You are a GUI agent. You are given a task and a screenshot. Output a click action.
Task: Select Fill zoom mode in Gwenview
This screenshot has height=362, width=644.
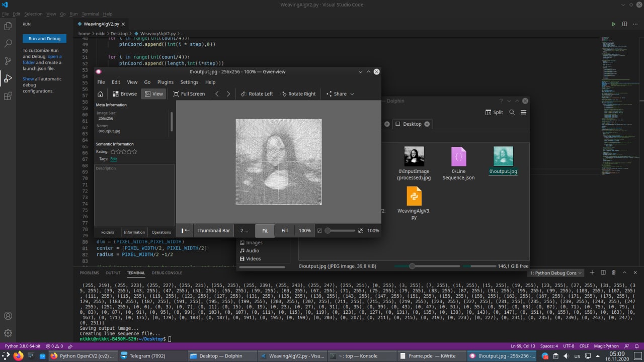tap(284, 230)
